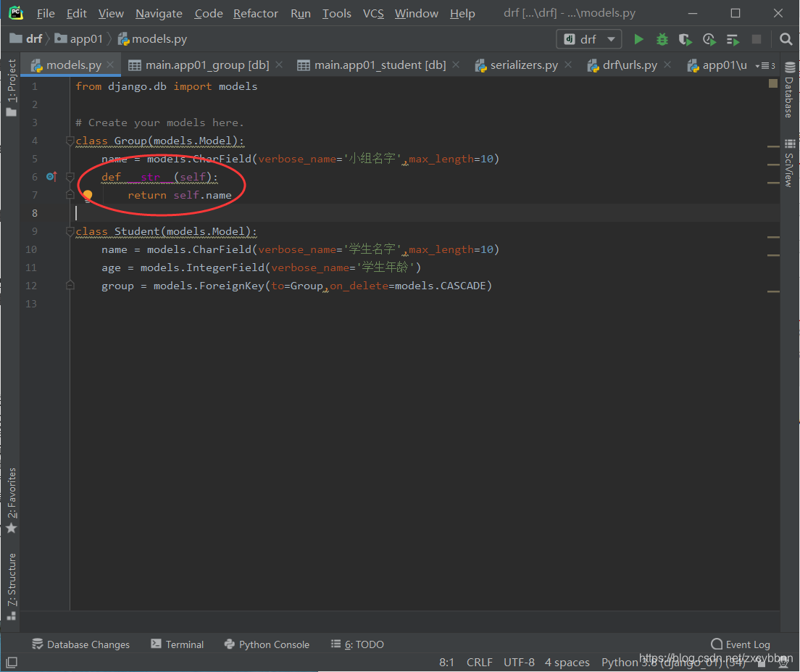Run the drf configuration
This screenshot has width=800, height=672.
(638, 39)
